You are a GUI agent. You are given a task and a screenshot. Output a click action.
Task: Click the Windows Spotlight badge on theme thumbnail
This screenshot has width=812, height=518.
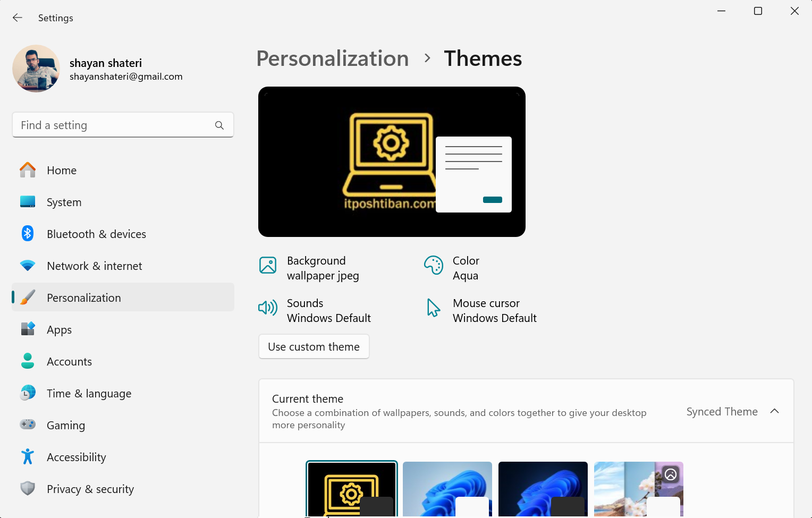point(671,474)
